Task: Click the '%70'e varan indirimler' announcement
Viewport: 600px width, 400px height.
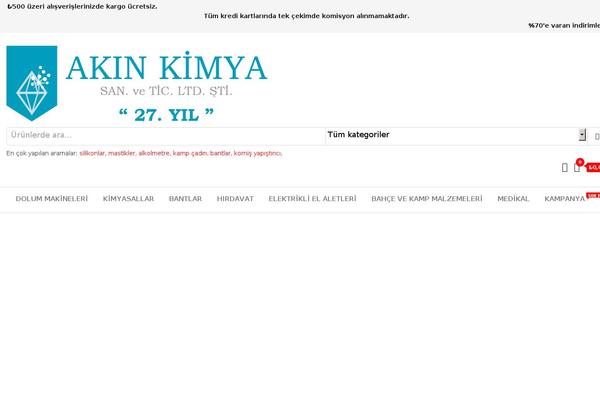Action: [x=564, y=26]
